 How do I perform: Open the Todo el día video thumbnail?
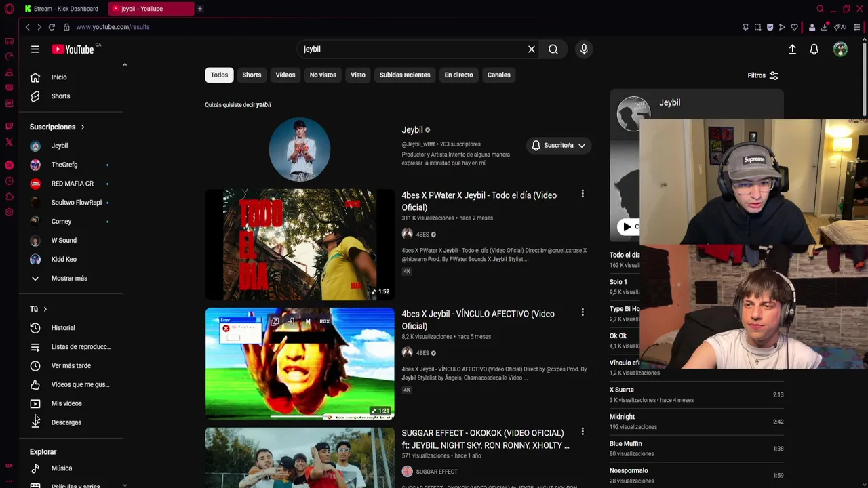(x=300, y=245)
